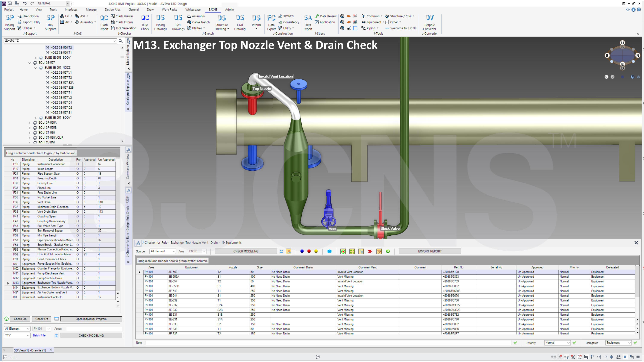
Task: Click the red lines icon in J-Checker toolbar
Action: (x=370, y=251)
